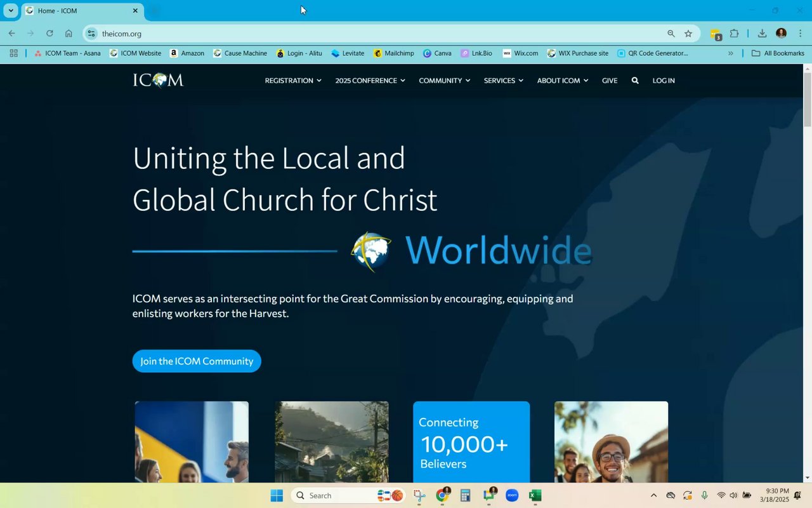
Task: Click the page vertical scrollbar thumb
Action: click(807, 100)
